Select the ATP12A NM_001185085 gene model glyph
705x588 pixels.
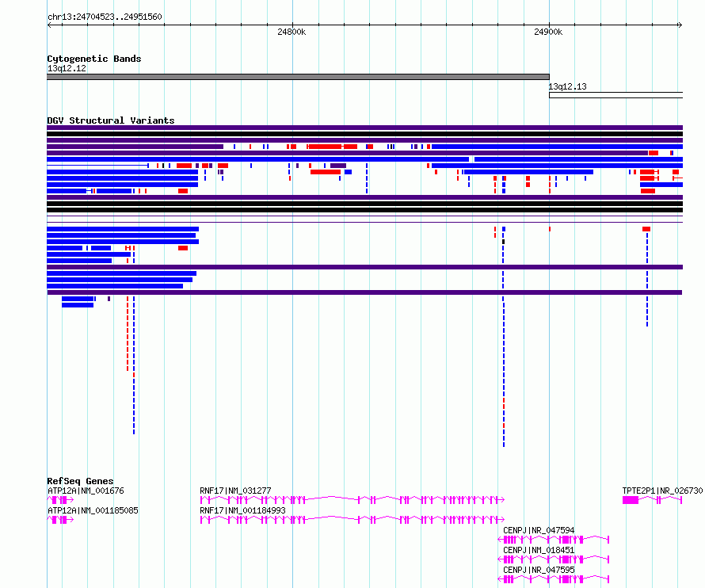click(x=60, y=520)
